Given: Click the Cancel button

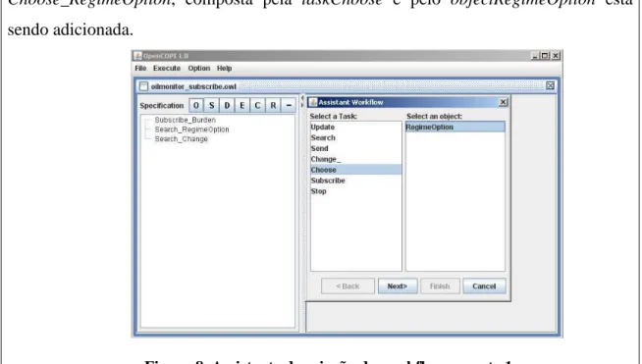Looking at the screenshot, I should tap(484, 286).
